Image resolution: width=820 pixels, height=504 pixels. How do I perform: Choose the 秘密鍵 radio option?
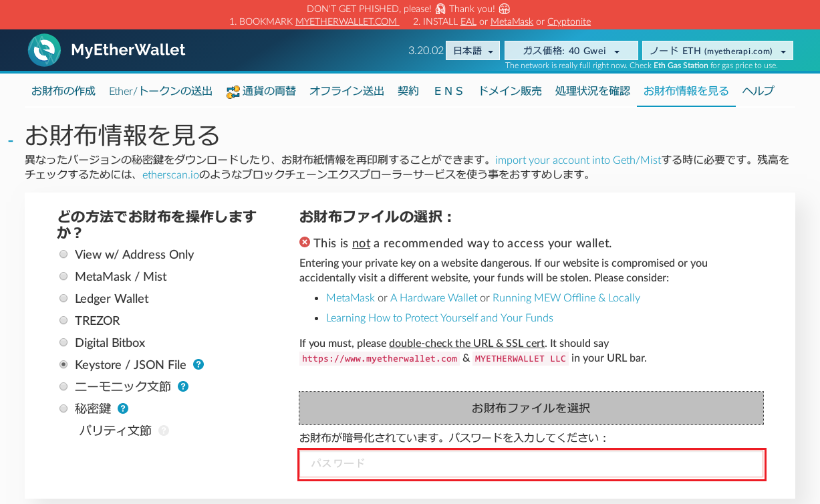(63, 408)
